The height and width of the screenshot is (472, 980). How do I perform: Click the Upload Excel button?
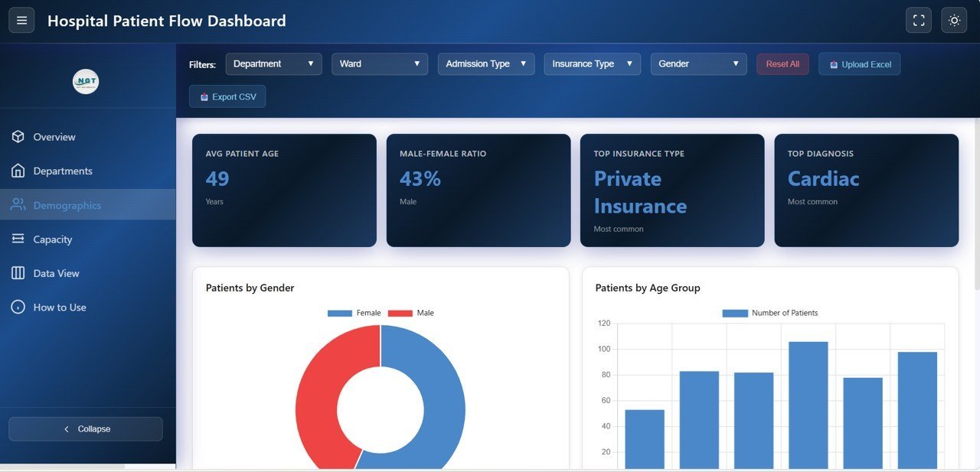tap(859, 64)
